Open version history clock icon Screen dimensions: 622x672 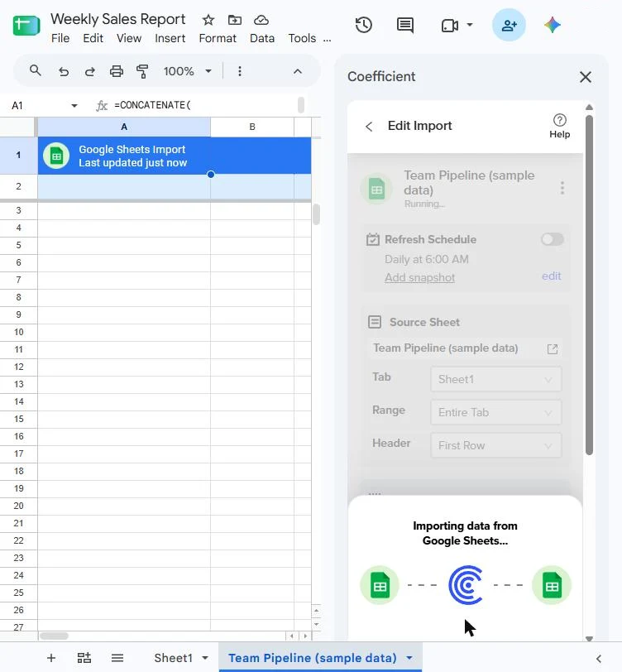coord(363,25)
